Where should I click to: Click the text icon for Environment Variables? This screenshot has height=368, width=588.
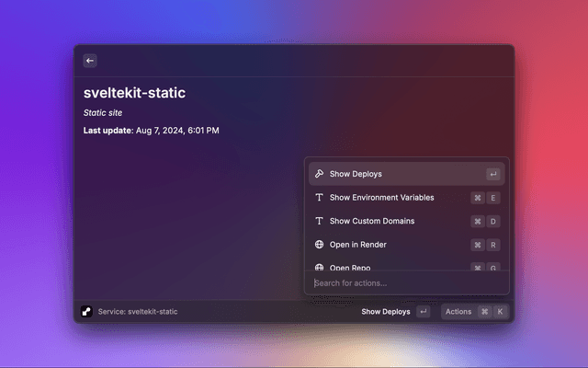pos(319,198)
